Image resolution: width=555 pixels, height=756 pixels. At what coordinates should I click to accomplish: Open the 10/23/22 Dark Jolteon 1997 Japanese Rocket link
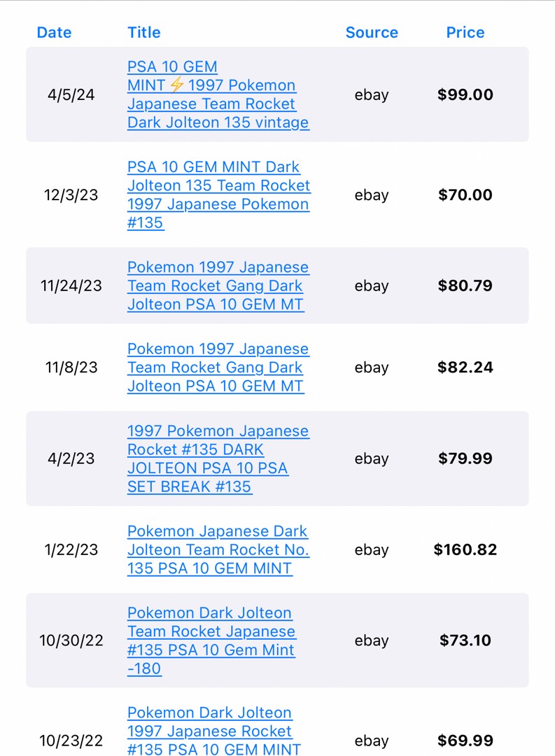pos(214,731)
